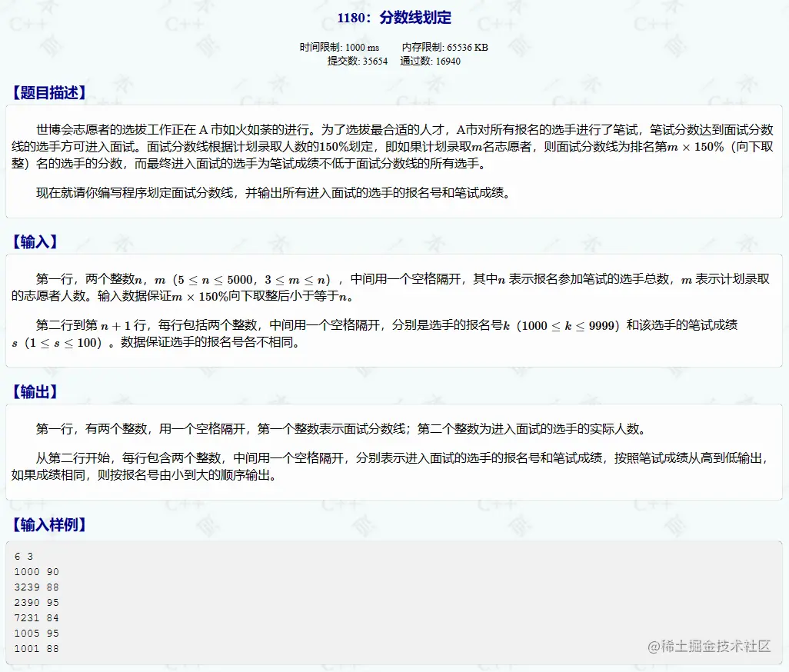Click the 【输入样例】 heading
This screenshot has height=672, width=789.
click(x=48, y=524)
